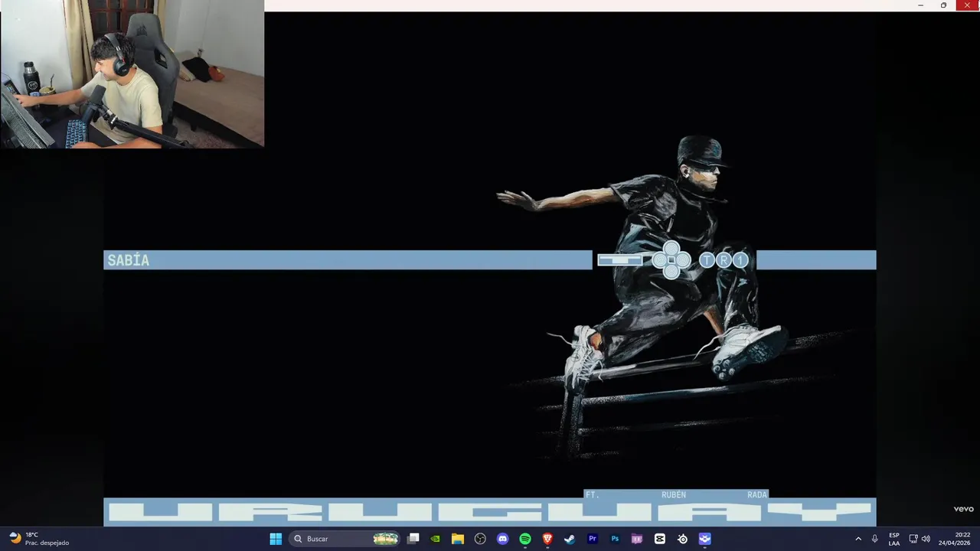Click the webcam overlay of the streamer

tap(132, 73)
